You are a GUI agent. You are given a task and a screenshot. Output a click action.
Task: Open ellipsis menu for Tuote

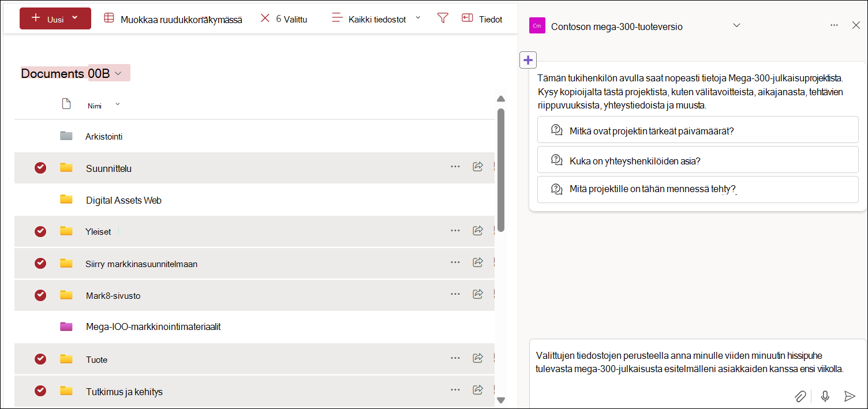point(455,358)
